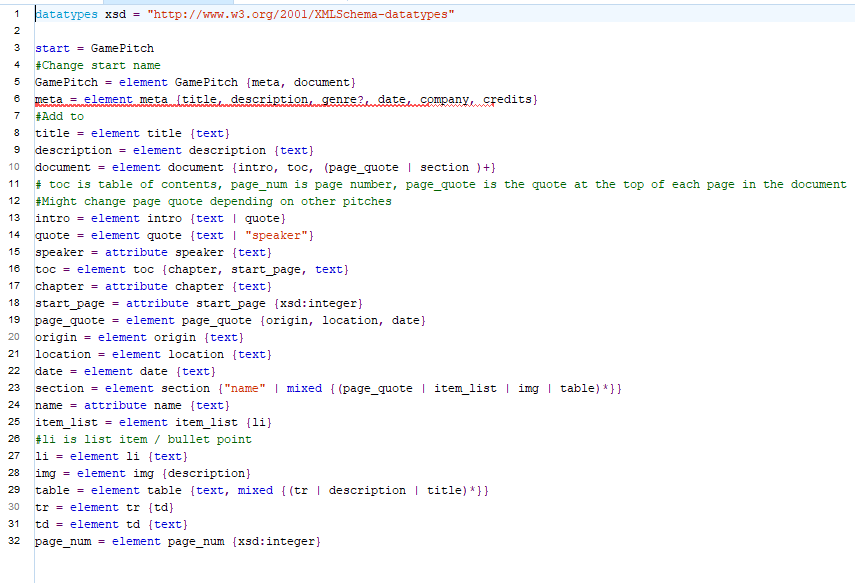
Task: Click the red "name" string in section line
Action: coord(239,388)
